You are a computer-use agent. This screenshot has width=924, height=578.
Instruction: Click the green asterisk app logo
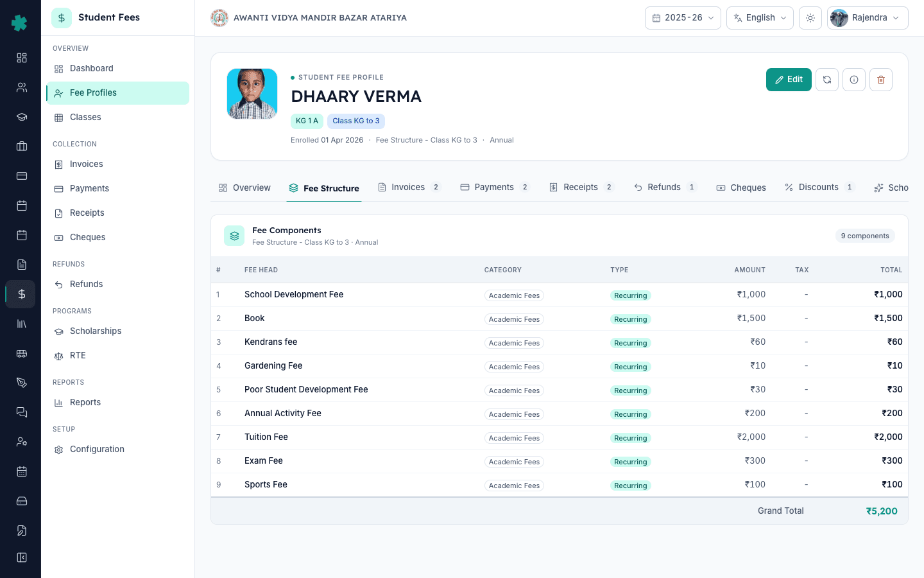click(x=20, y=23)
